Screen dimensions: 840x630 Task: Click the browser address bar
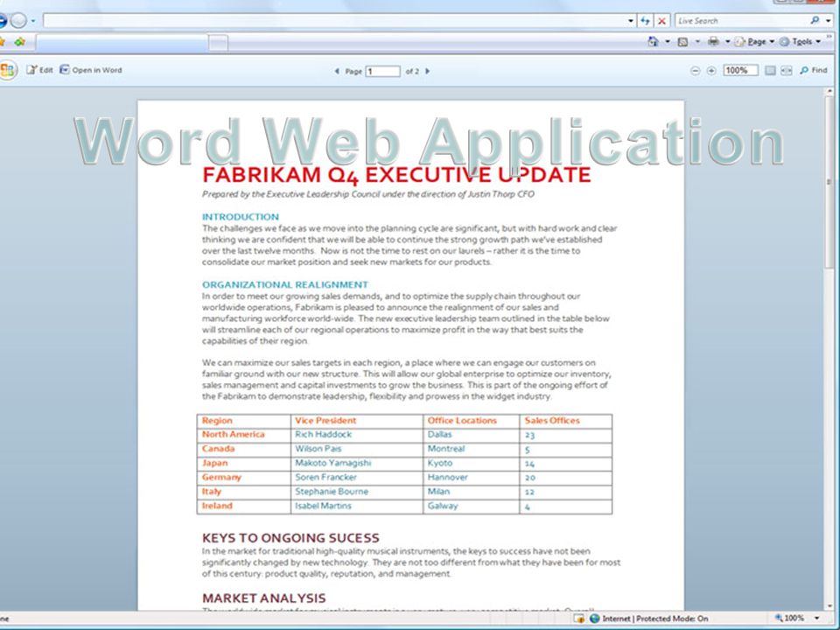point(335,21)
